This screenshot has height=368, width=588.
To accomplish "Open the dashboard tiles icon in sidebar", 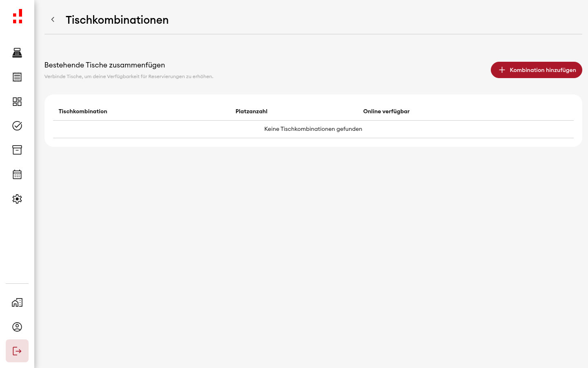I will pos(17,101).
